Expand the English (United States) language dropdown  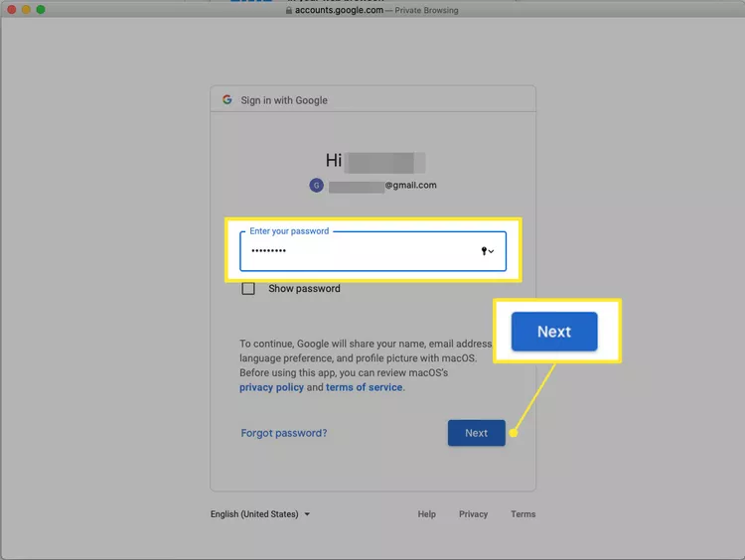tap(260, 514)
